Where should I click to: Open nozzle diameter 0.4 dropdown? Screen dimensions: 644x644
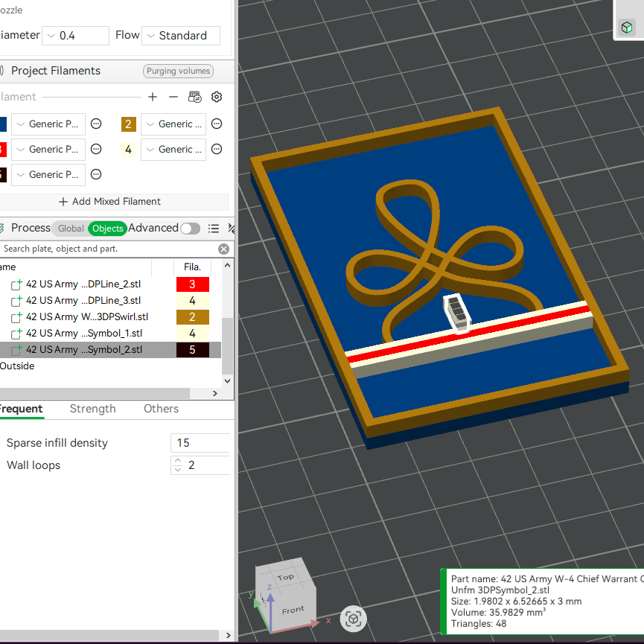[76, 36]
